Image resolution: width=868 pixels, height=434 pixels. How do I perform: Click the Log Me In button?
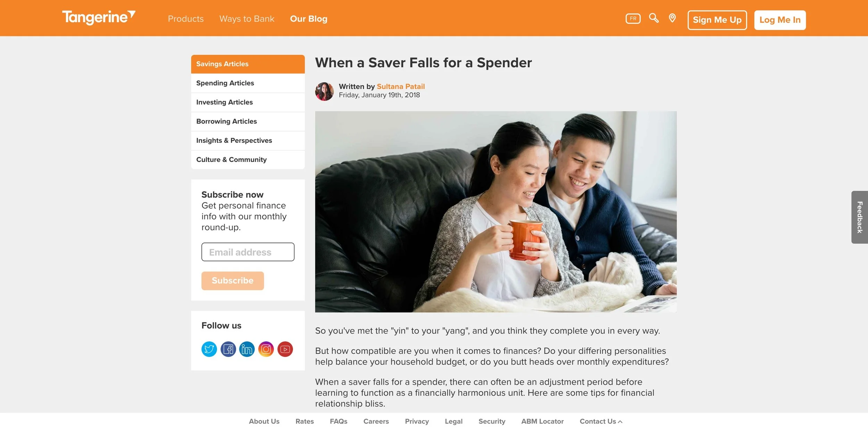pos(780,20)
